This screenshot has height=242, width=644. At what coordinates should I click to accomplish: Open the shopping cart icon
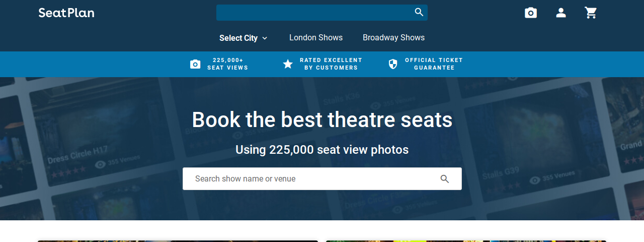[x=591, y=13]
